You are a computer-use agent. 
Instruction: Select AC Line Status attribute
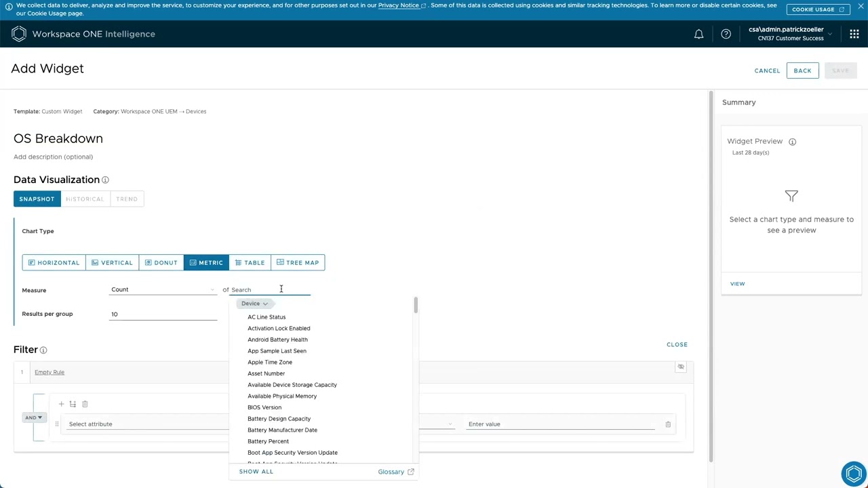(x=267, y=317)
